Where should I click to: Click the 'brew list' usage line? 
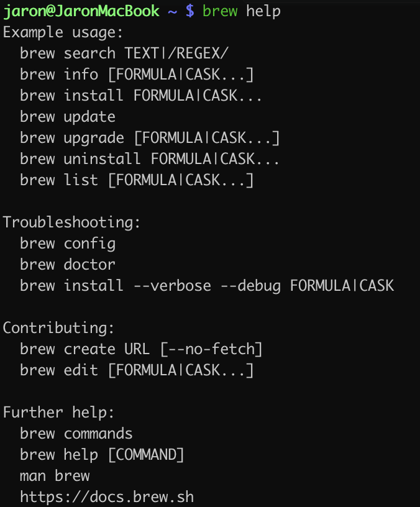[137, 180]
